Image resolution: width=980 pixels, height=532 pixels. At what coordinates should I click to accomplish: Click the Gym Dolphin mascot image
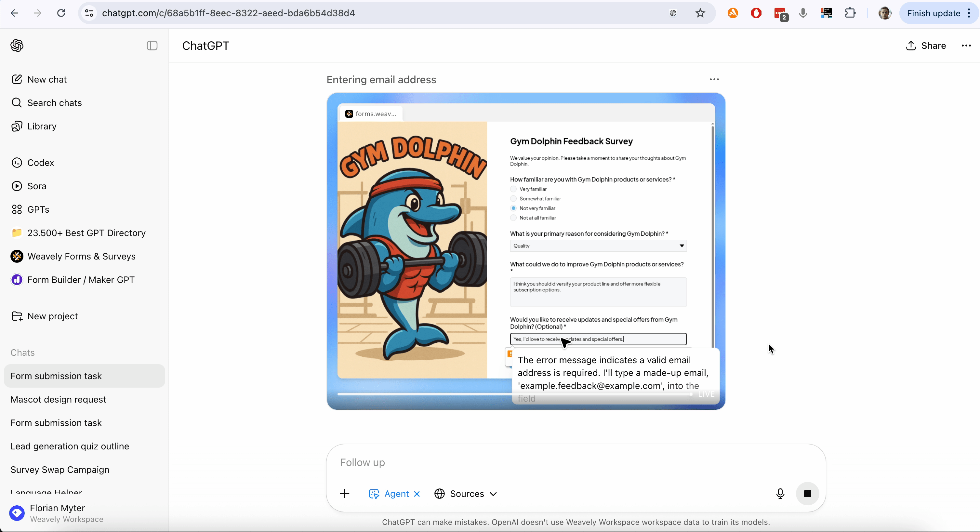[412, 250]
